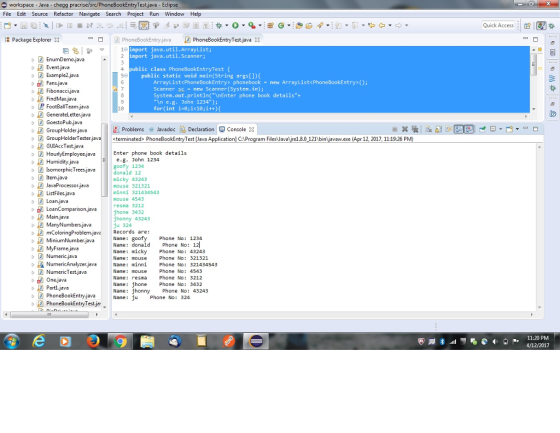Expand the PhoneBookEntry.java tree node
The height and width of the screenshot is (433, 560).
pos(33,296)
